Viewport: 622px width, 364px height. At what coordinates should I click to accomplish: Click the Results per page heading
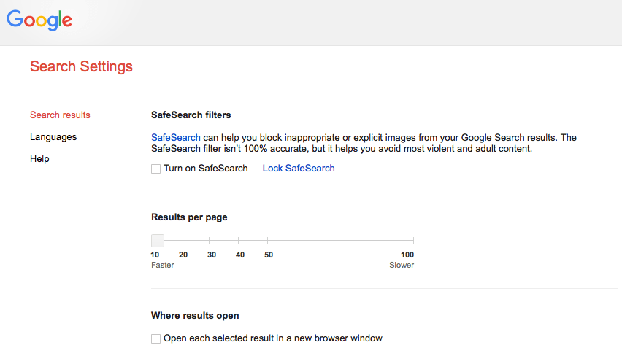(x=189, y=217)
